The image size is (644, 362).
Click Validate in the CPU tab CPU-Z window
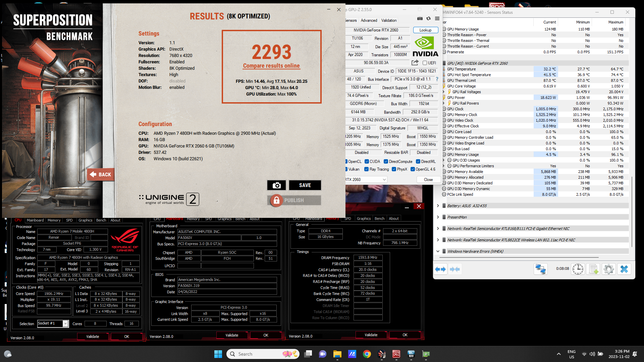93,337
